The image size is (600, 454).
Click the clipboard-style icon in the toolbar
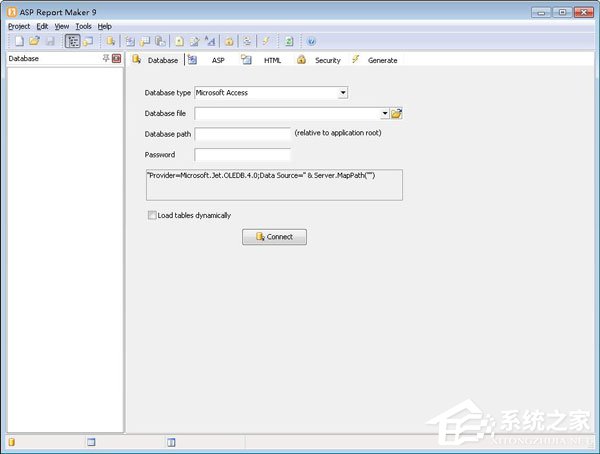pyautogui.click(x=160, y=41)
